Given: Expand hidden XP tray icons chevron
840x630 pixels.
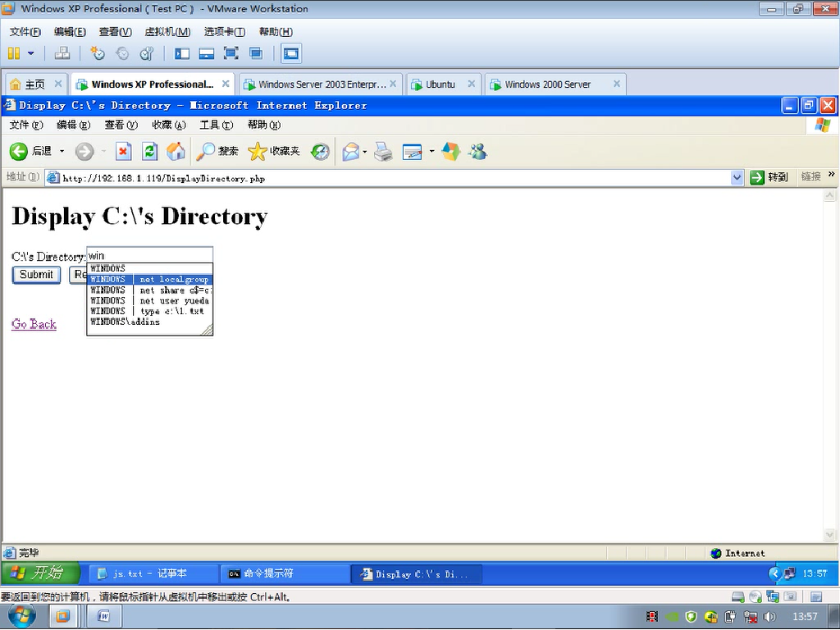Looking at the screenshot, I should coord(774,573).
